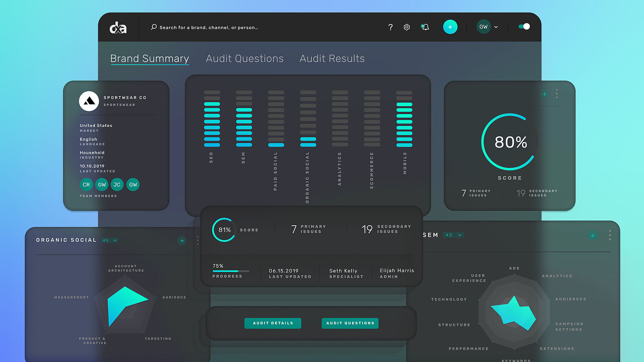Switch to Audit Results tab
This screenshot has width=644, height=362.
[x=332, y=59]
